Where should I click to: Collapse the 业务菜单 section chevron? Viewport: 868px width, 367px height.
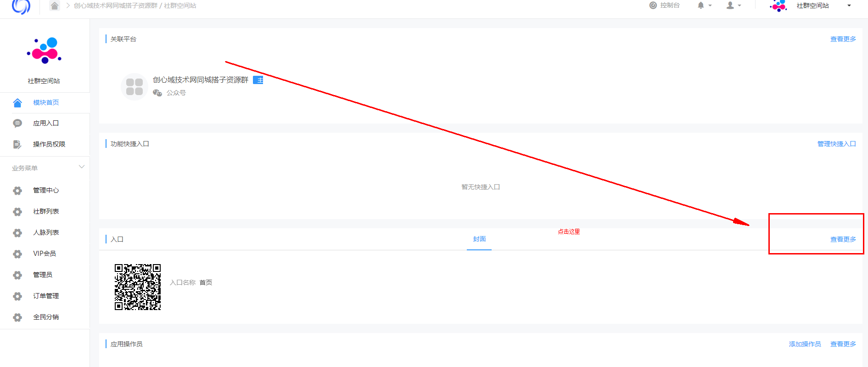click(x=82, y=167)
